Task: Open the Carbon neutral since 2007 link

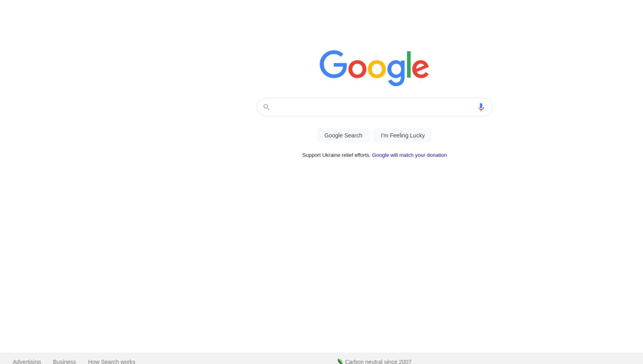Action: (x=378, y=361)
